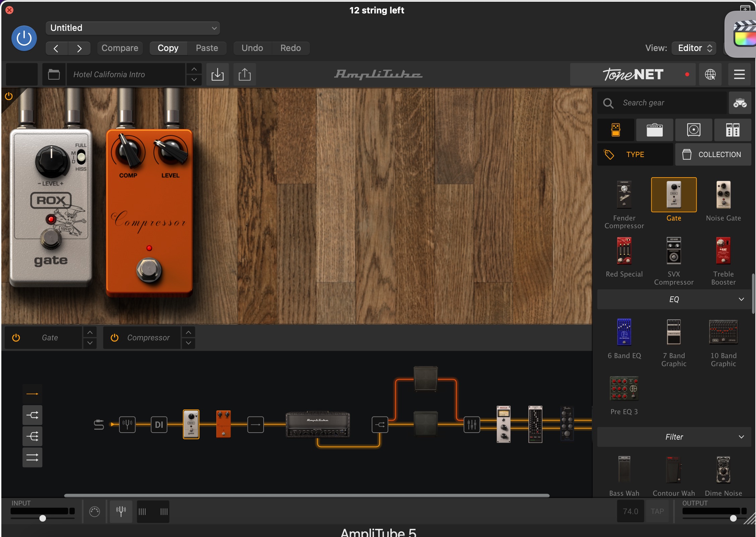Image resolution: width=756 pixels, height=537 pixels.
Task: Click the splitter block after the amp
Action: (x=380, y=425)
